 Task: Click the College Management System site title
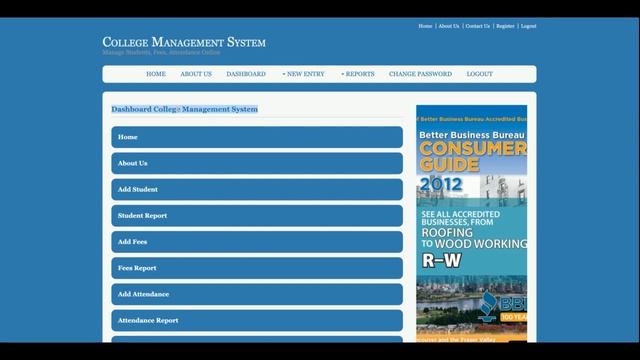[184, 42]
